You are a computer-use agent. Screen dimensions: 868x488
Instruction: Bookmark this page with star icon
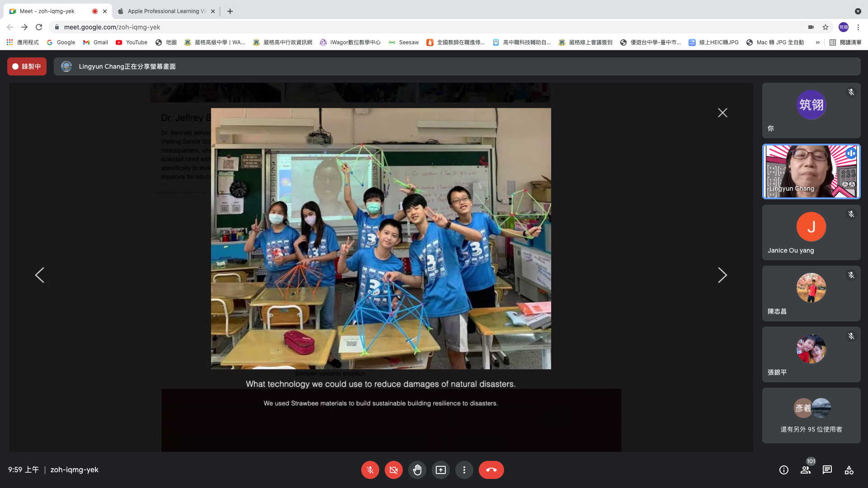[826, 27]
